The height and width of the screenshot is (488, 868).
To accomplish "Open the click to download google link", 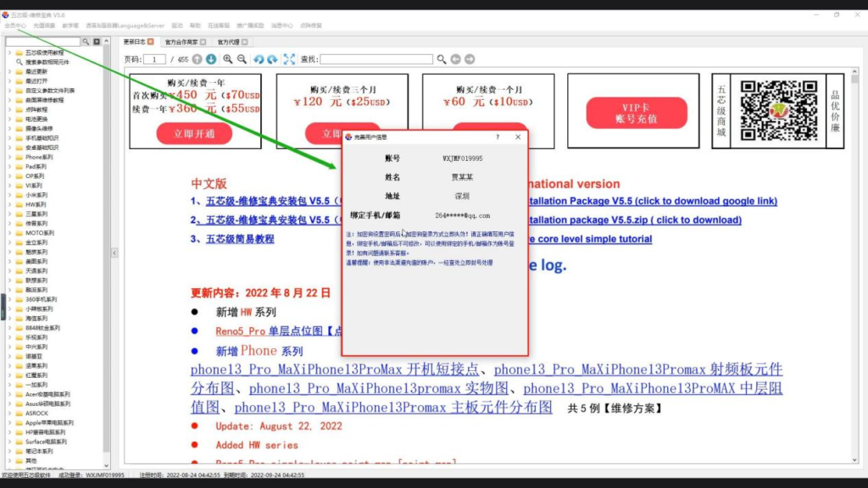I will click(x=654, y=201).
